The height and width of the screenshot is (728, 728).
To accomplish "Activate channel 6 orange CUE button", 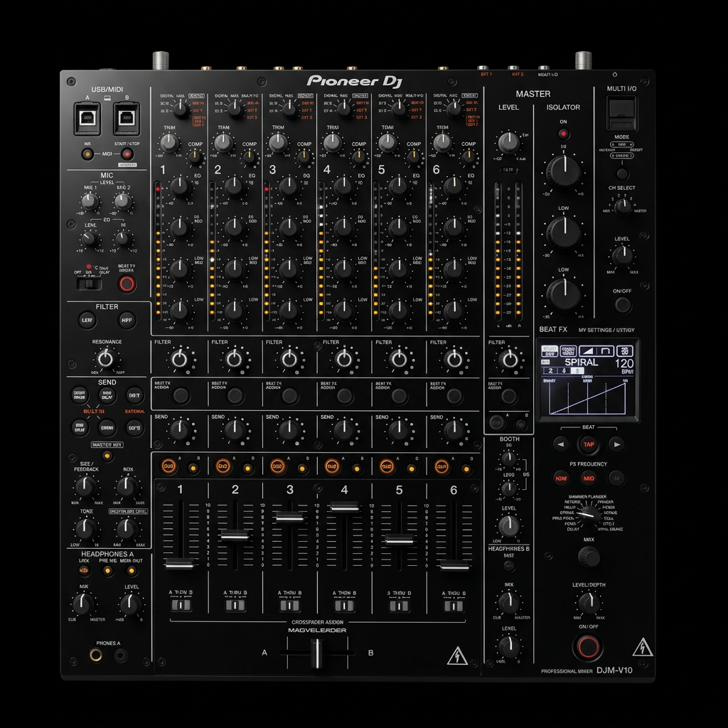I will click(441, 466).
